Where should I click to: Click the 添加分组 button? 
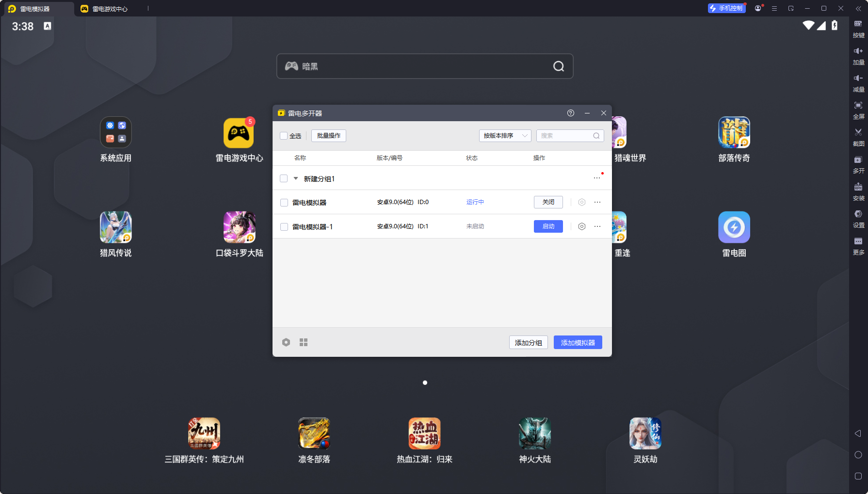(x=529, y=343)
